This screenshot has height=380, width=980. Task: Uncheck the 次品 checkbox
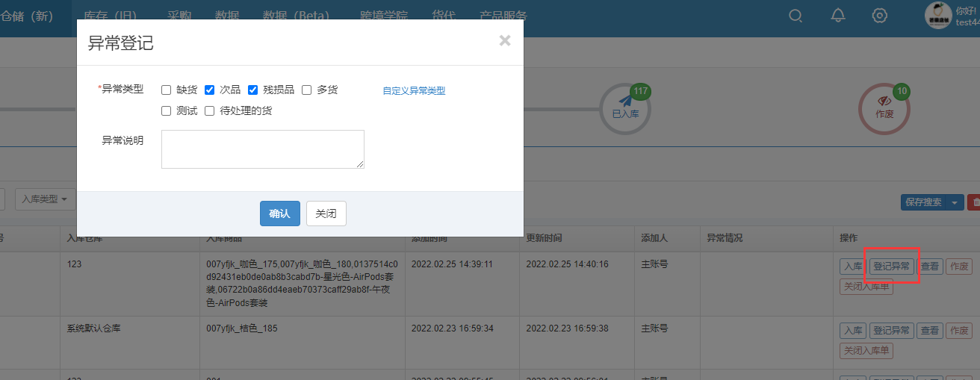pyautogui.click(x=210, y=90)
